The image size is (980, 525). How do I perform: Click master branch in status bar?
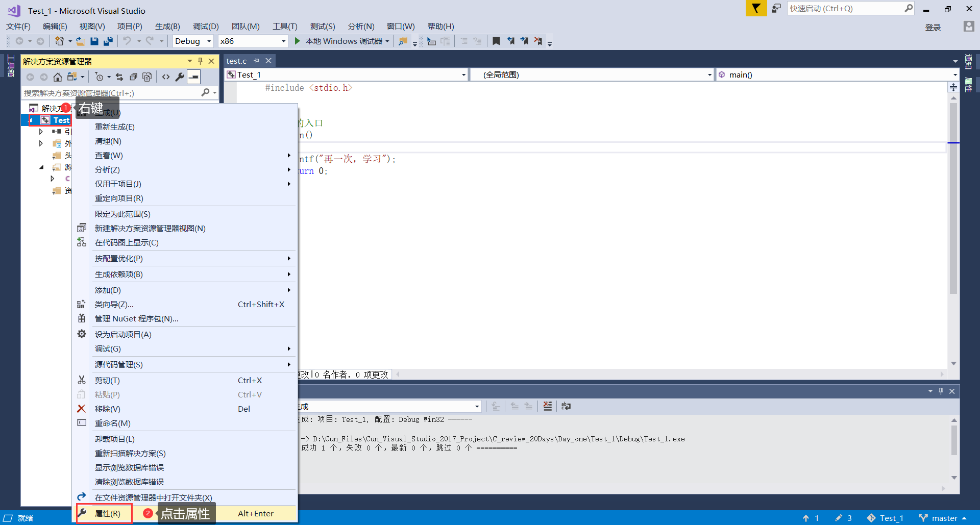tap(944, 518)
